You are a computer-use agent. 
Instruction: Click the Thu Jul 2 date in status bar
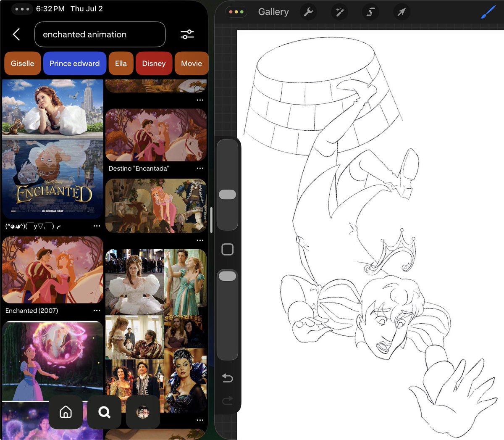87,9
